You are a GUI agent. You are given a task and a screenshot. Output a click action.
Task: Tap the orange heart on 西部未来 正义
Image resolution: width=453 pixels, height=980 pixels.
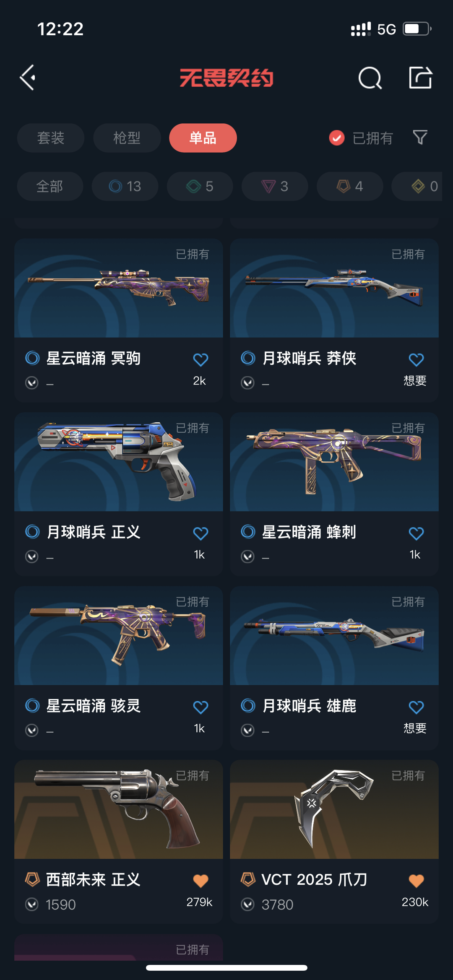200,881
